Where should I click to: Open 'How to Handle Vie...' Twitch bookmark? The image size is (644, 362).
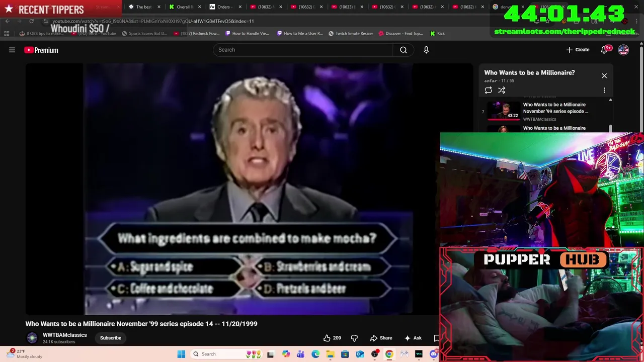pos(247,34)
